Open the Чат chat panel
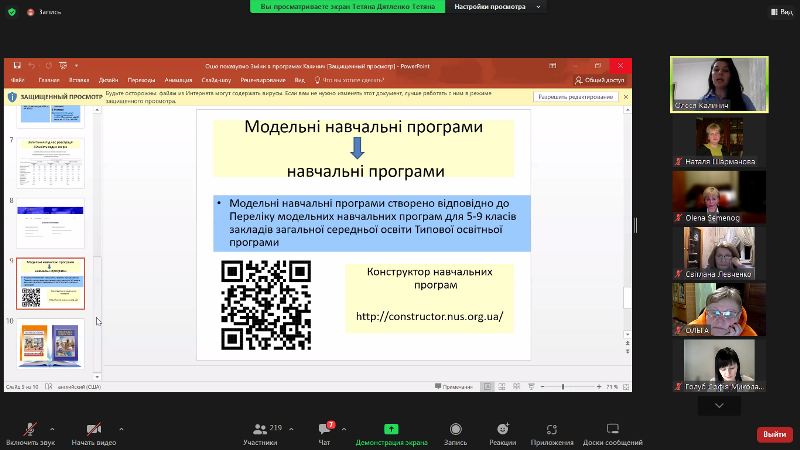 [x=324, y=429]
